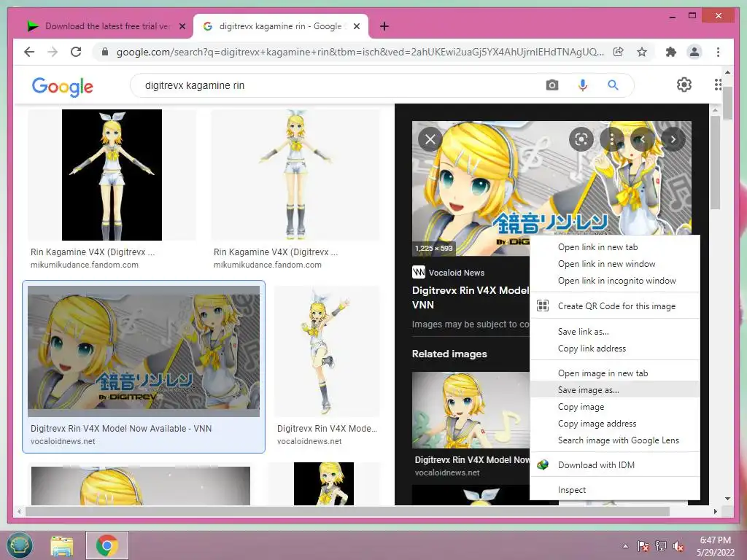Choose 'Copy image' menu entry

click(614, 407)
